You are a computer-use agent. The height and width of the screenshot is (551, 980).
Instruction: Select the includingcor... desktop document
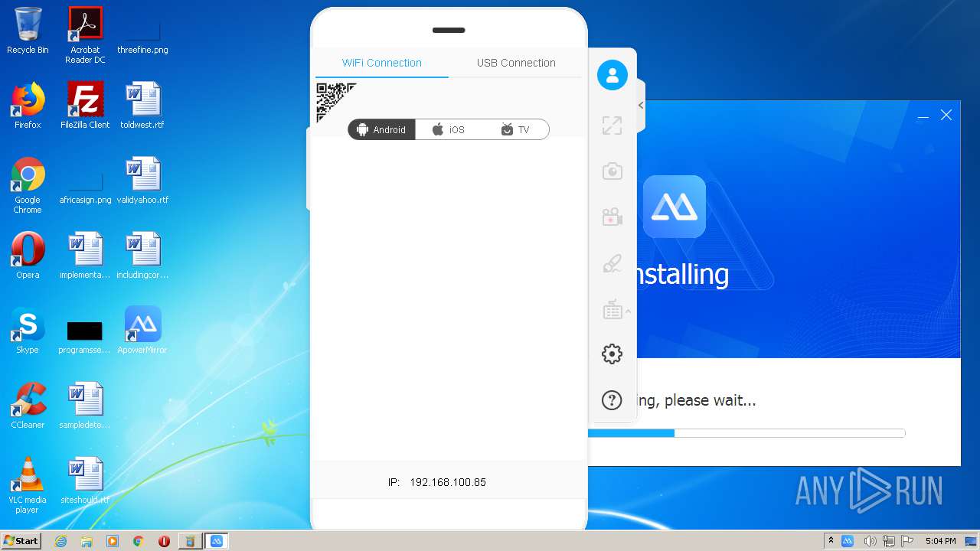[x=142, y=256]
